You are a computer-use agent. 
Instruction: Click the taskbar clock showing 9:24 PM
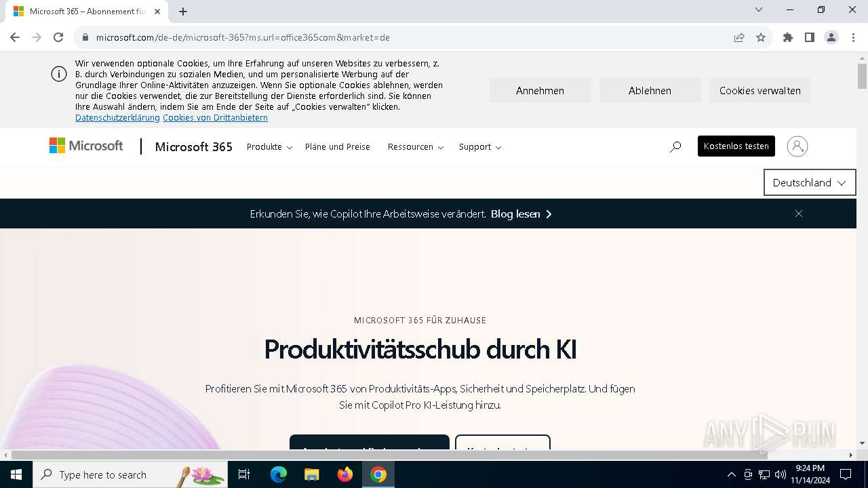[x=810, y=474]
